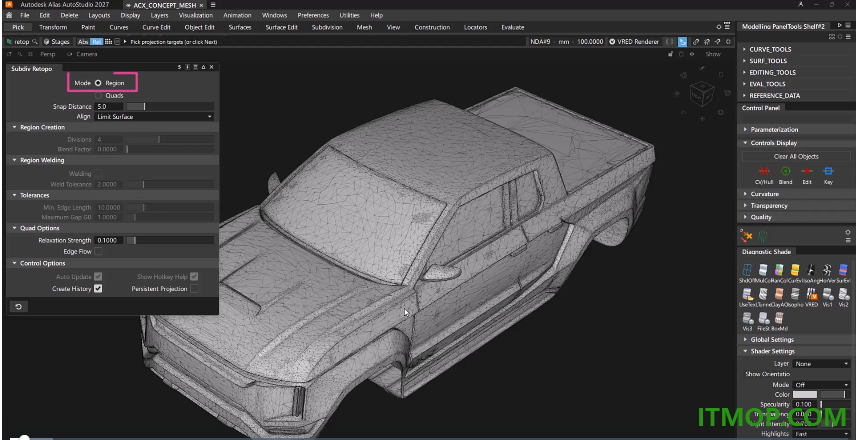Toggle the Create History checkbox
The height and width of the screenshot is (440, 856).
(98, 289)
